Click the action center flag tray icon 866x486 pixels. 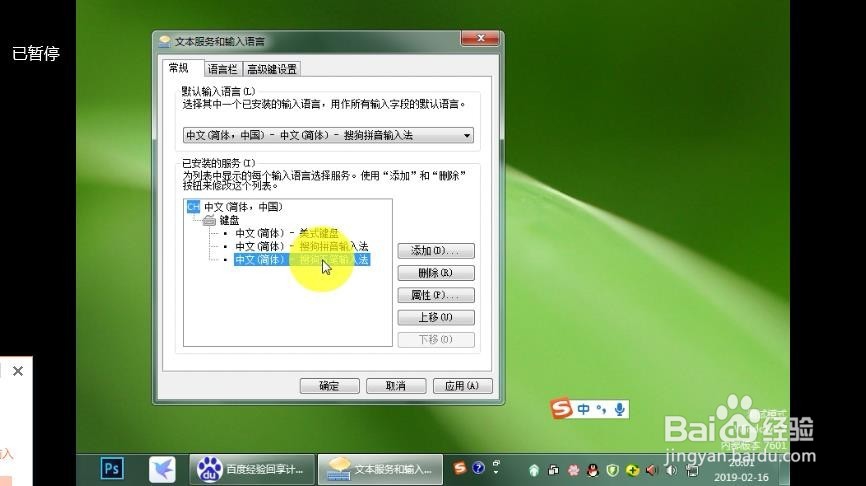coord(691,470)
